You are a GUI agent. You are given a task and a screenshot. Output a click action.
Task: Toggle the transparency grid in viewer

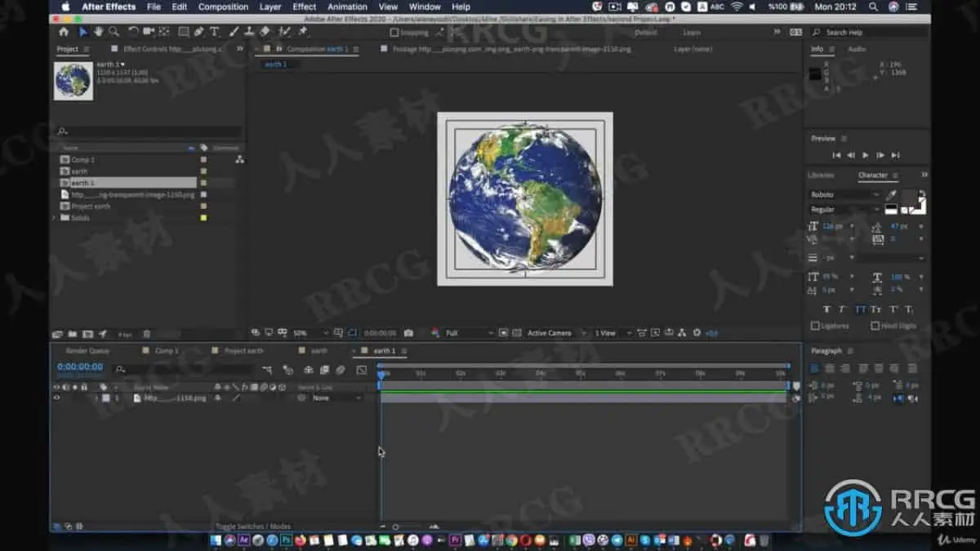[516, 333]
